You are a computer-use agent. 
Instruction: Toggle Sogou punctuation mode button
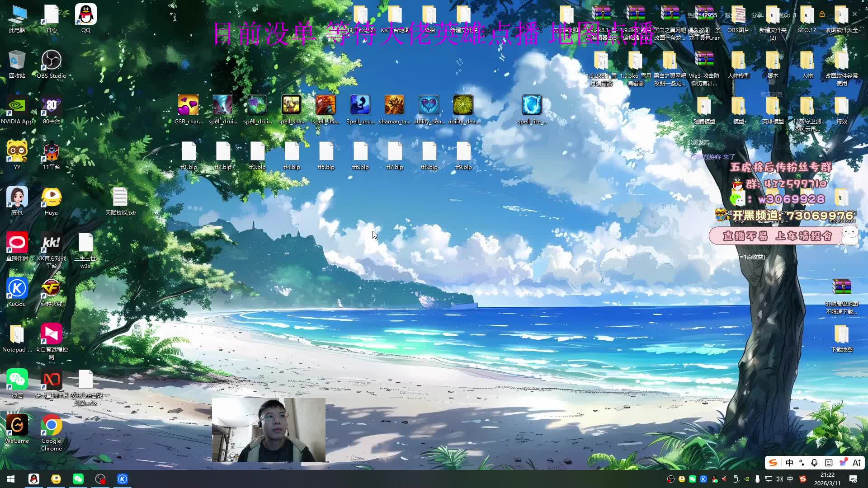tap(802, 463)
